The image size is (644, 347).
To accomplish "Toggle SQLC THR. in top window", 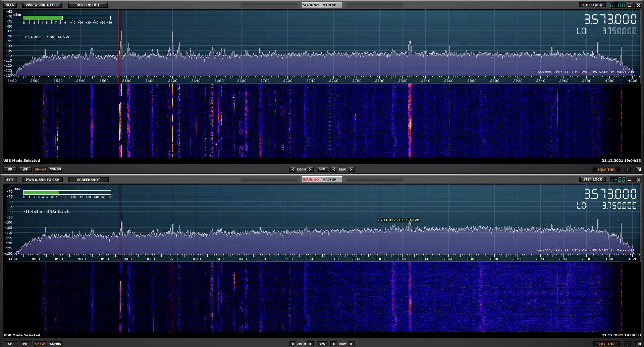I will [x=606, y=169].
